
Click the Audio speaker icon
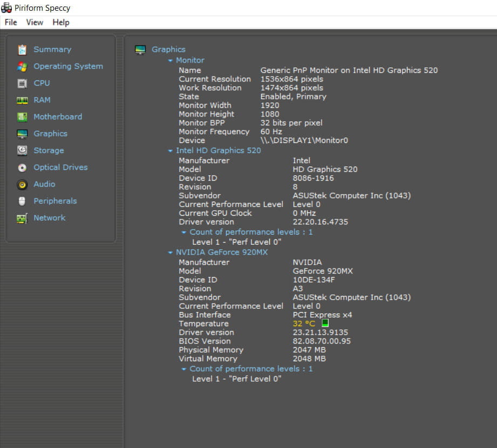(22, 184)
